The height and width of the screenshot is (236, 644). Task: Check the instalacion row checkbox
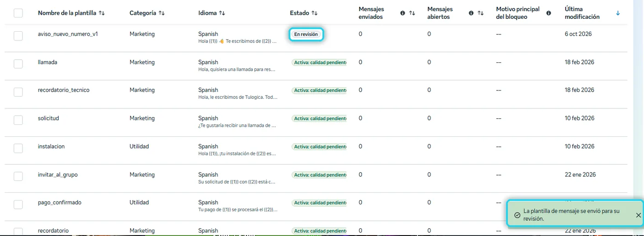click(x=18, y=148)
